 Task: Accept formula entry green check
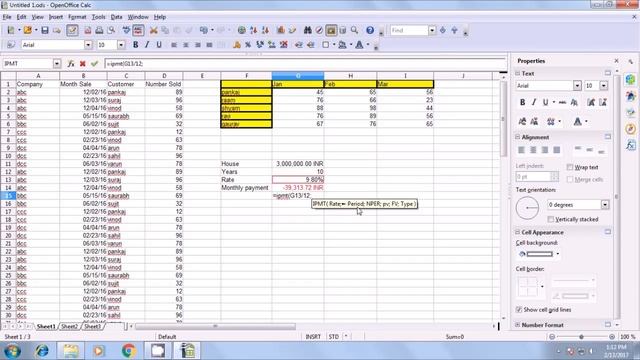tap(95, 64)
